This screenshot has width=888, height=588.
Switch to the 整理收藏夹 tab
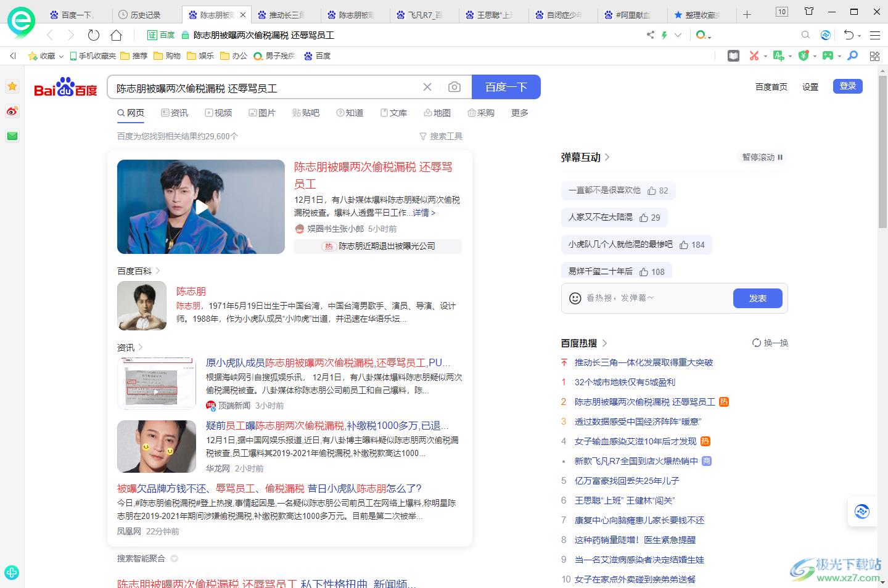[702, 15]
